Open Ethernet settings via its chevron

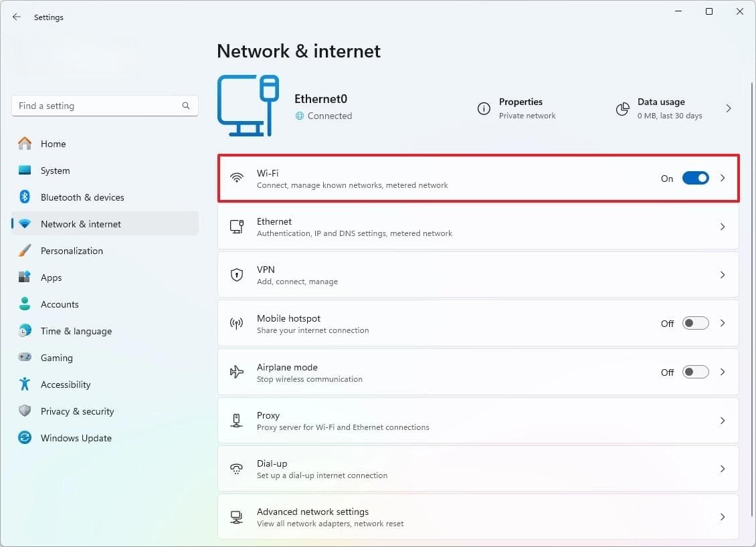723,227
